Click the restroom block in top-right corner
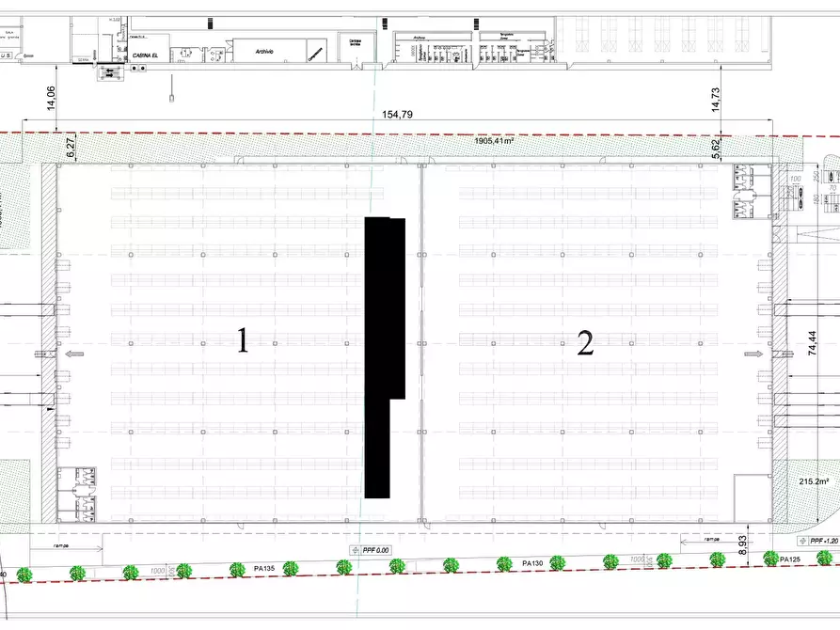 coord(751,190)
